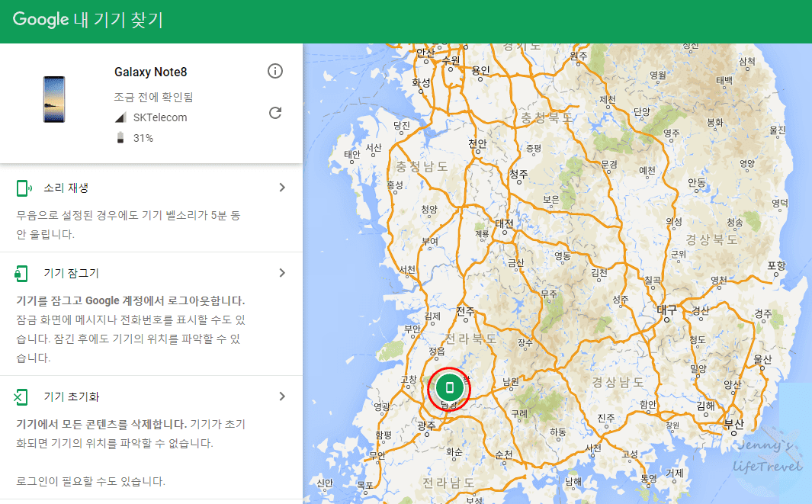Expand the 기기 잠그기 chevron
The width and height of the screenshot is (812, 504).
point(282,272)
